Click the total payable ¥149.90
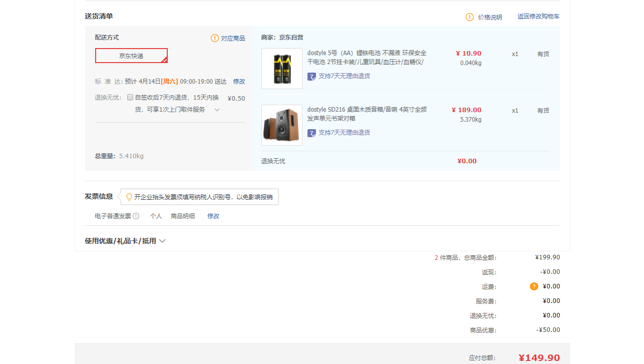 click(539, 358)
